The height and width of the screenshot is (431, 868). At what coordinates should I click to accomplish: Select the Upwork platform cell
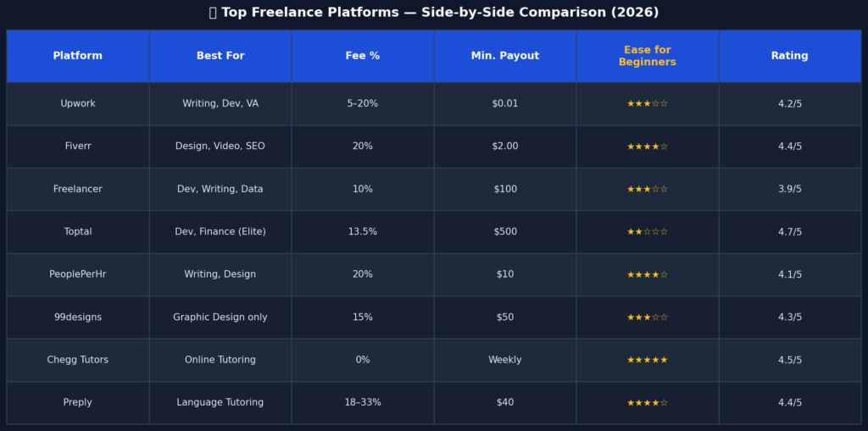coord(78,103)
